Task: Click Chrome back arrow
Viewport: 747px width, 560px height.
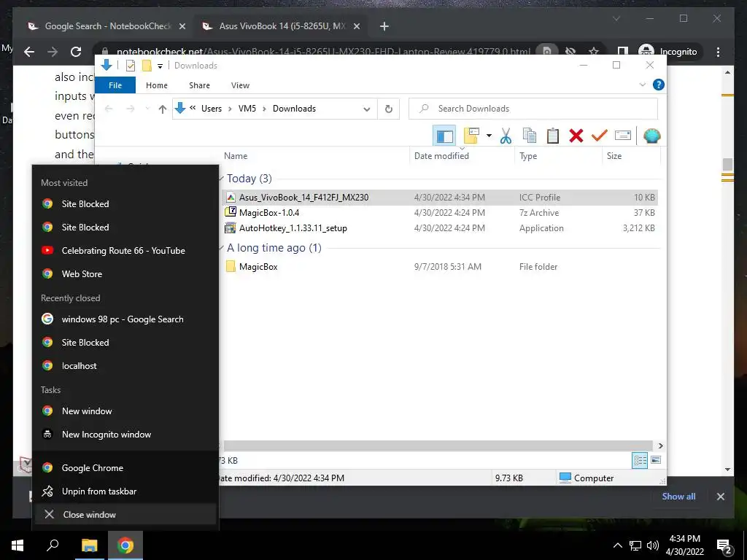Action: 29,52
